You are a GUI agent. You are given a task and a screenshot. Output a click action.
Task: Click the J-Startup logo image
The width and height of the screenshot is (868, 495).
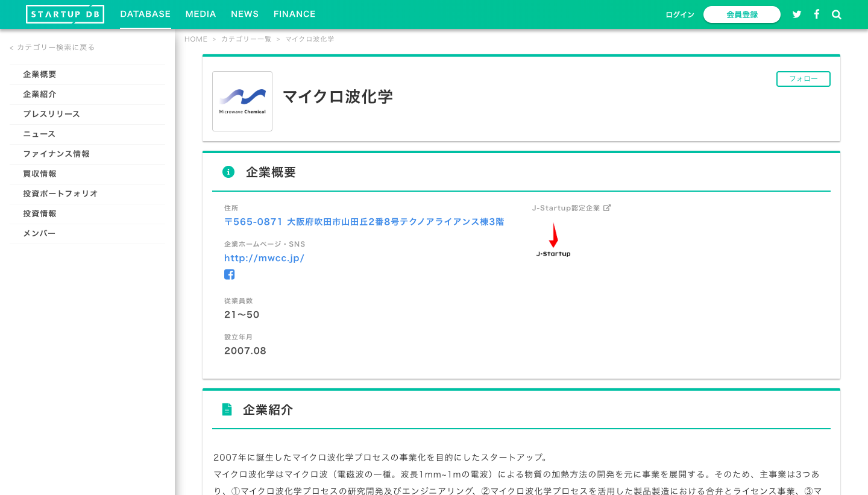553,240
